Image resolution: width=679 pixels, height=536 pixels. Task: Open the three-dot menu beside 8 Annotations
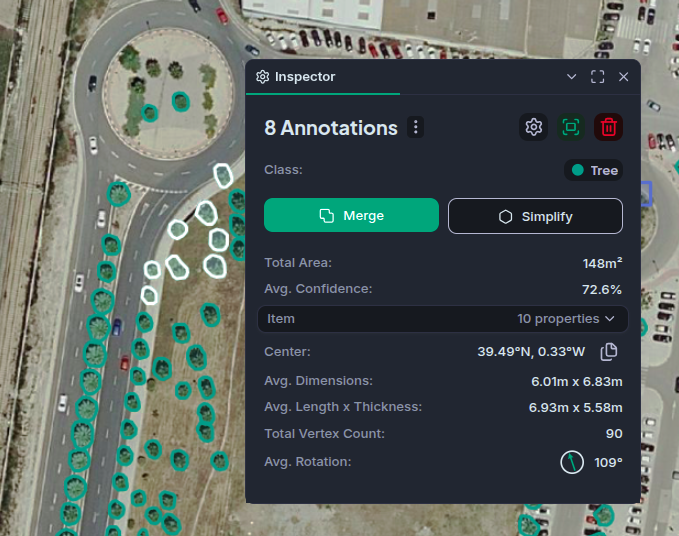[416, 127]
